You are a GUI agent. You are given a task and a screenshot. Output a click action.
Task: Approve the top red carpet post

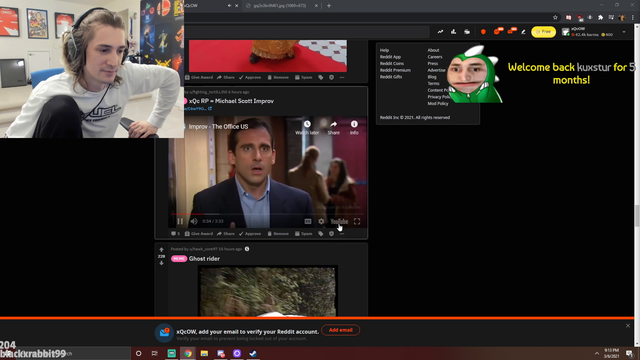[x=250, y=77]
